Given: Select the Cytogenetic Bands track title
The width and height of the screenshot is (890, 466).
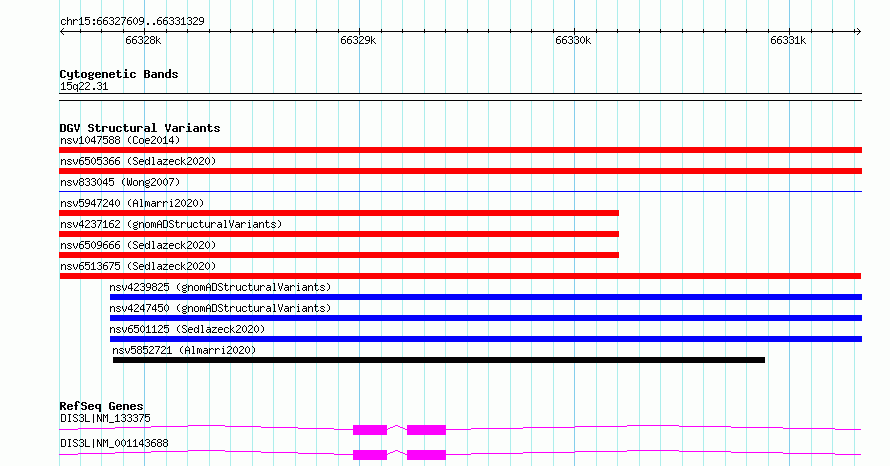Looking at the screenshot, I should point(119,74).
